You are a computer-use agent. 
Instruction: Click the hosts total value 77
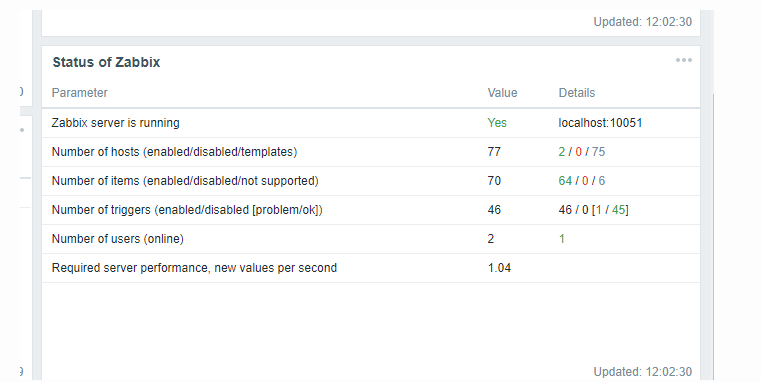494,152
